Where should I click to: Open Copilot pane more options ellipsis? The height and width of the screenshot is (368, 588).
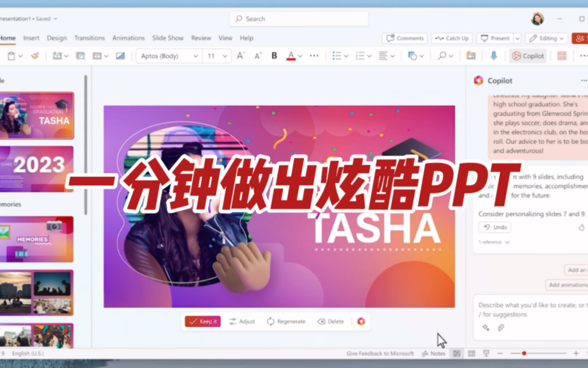(584, 80)
